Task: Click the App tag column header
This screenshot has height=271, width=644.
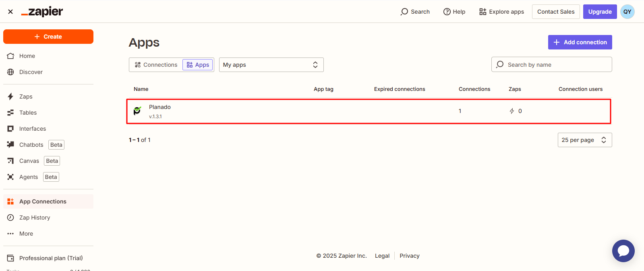Action: tap(323, 89)
